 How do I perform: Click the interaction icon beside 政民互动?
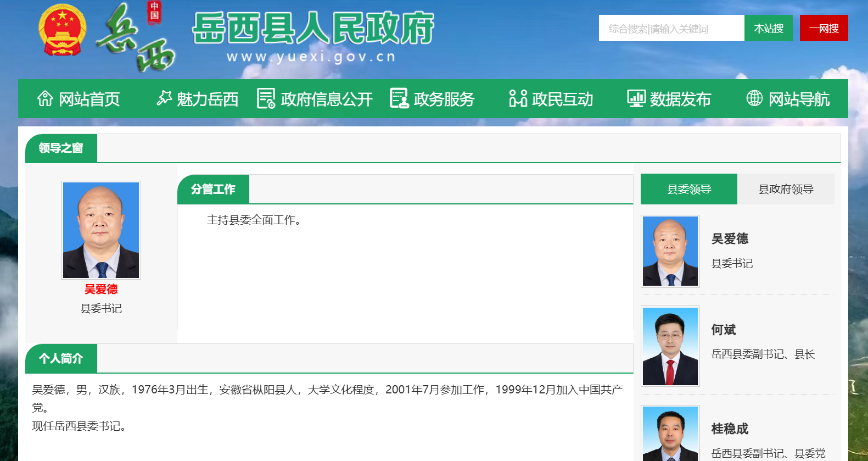pos(518,98)
